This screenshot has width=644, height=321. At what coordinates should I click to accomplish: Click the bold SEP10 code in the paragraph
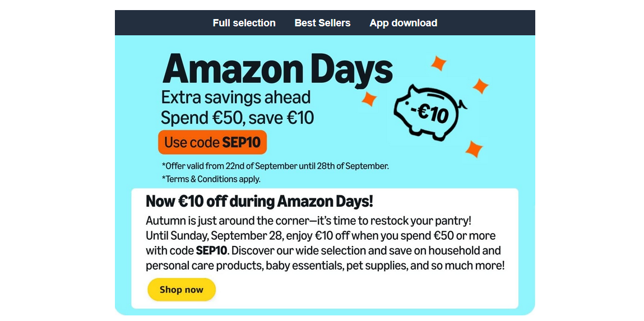point(212,250)
